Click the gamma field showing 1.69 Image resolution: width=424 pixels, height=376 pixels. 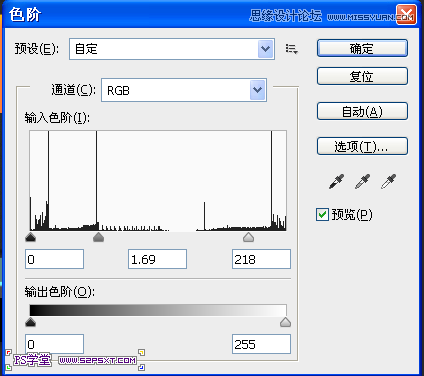click(157, 259)
